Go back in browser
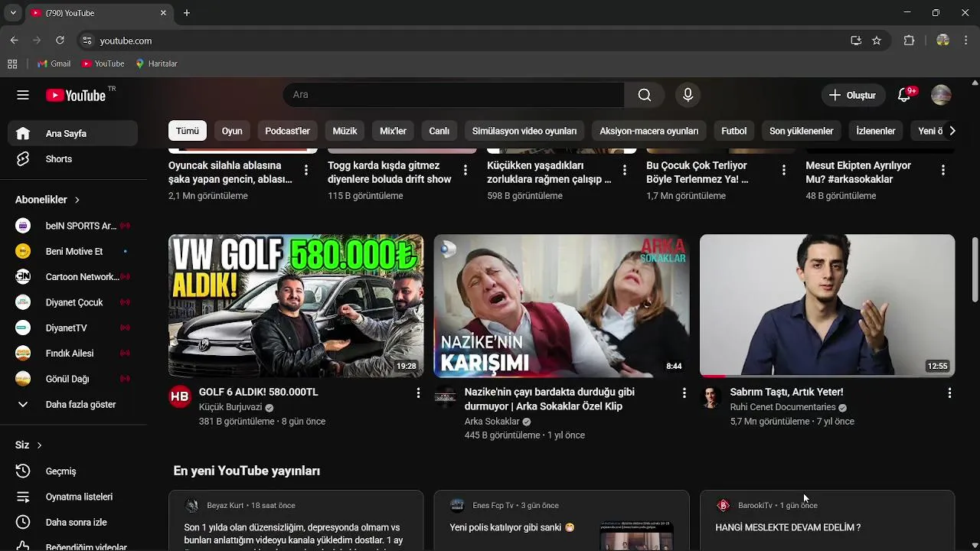 [x=14, y=41]
